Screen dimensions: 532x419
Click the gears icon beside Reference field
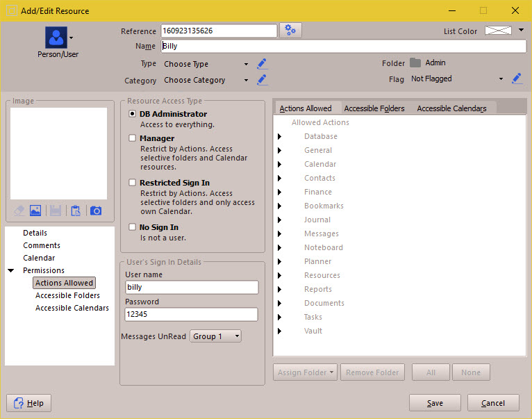pyautogui.click(x=290, y=31)
